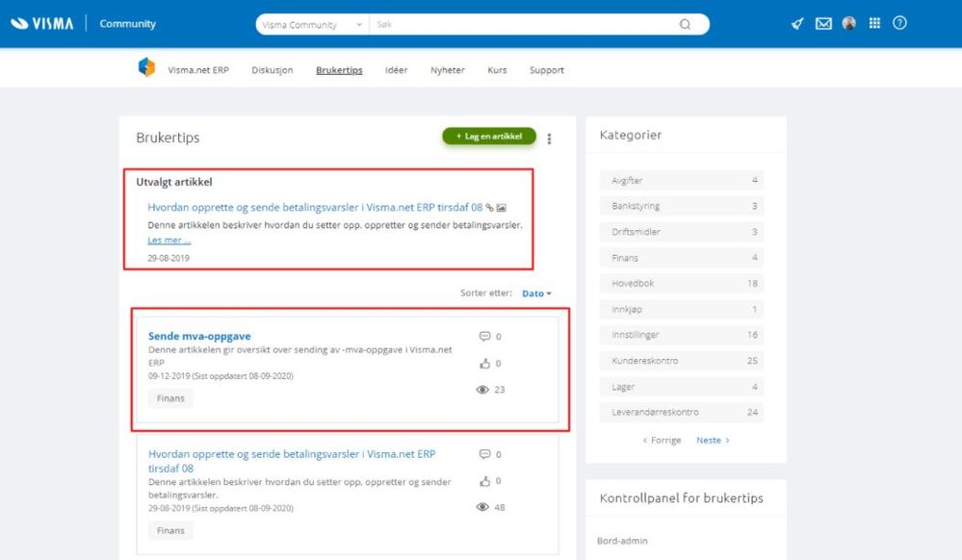
Task: Select the Leverandørreskontro category
Action: tap(682, 412)
